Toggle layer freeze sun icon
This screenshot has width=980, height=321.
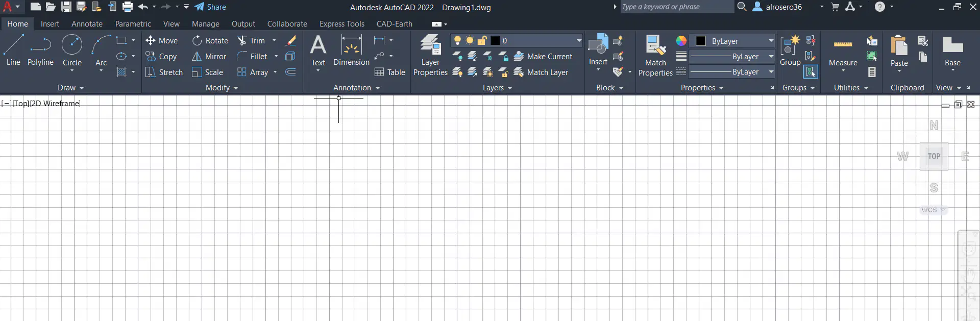point(470,40)
